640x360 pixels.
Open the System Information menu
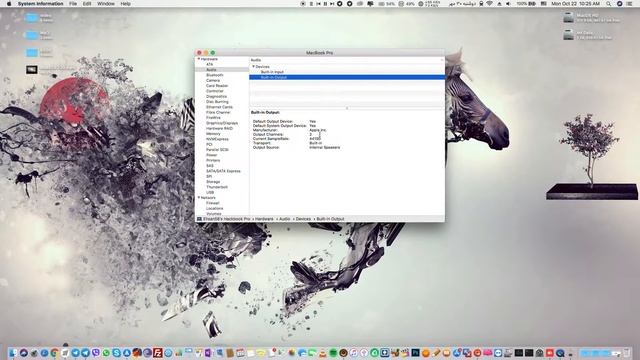(40, 4)
